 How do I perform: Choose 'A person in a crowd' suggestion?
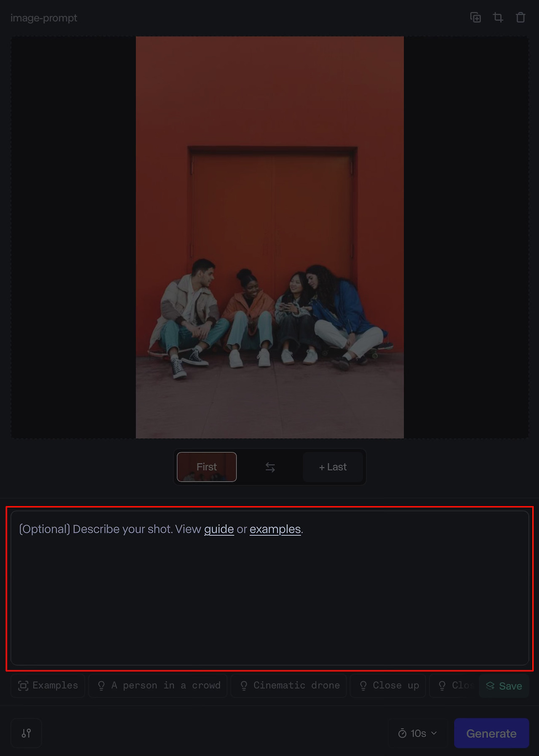click(158, 686)
